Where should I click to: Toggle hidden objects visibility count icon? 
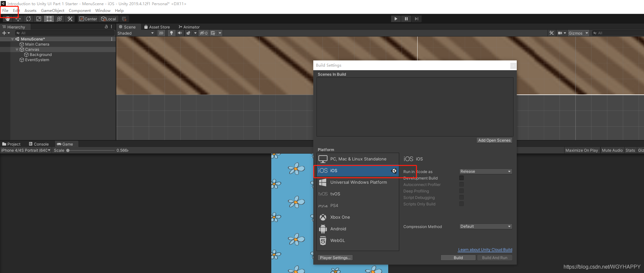[x=204, y=33]
